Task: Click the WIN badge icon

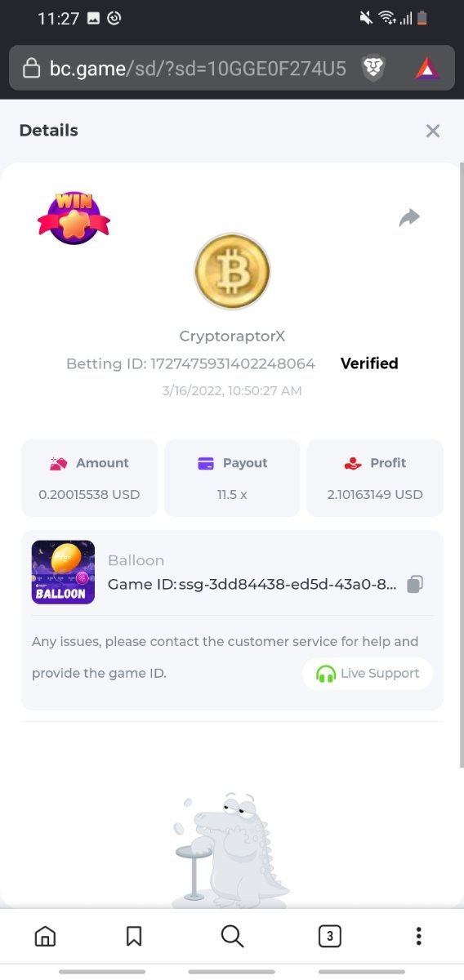Action: coord(74,217)
